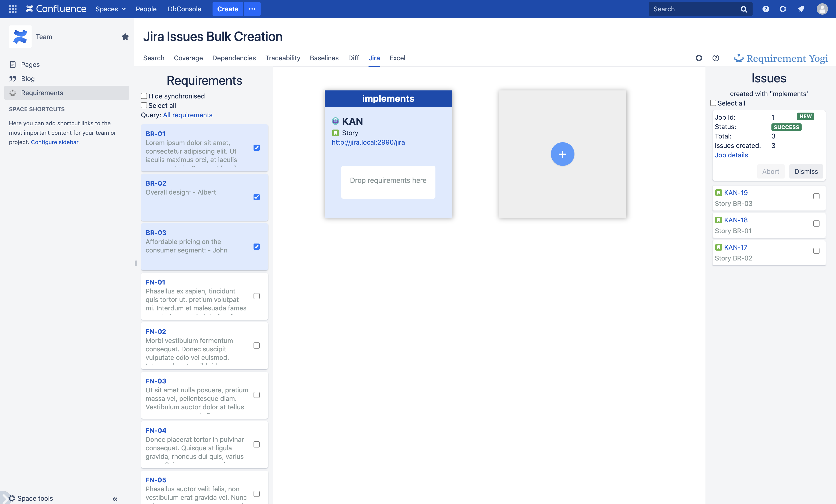
Task: Click the blue plus to add column
Action: pyautogui.click(x=562, y=154)
